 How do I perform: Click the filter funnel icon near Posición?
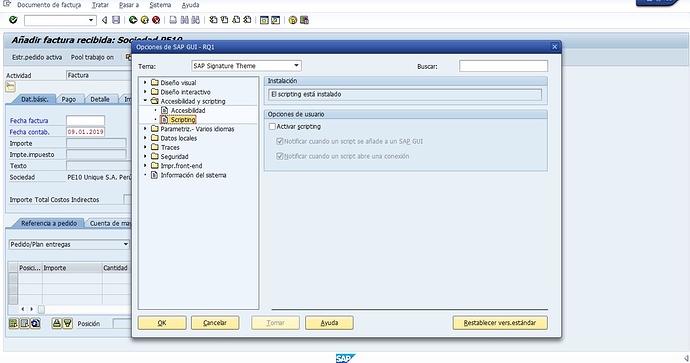coord(68,323)
